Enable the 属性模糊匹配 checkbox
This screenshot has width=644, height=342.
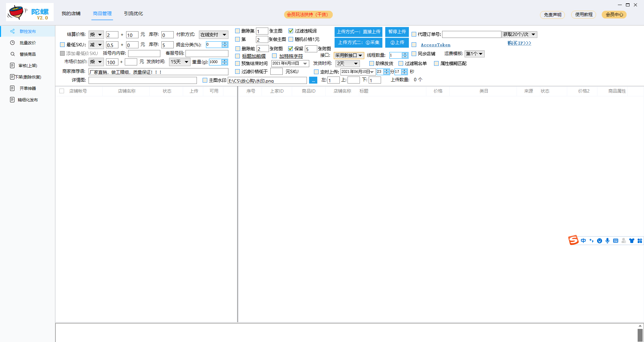(x=436, y=63)
